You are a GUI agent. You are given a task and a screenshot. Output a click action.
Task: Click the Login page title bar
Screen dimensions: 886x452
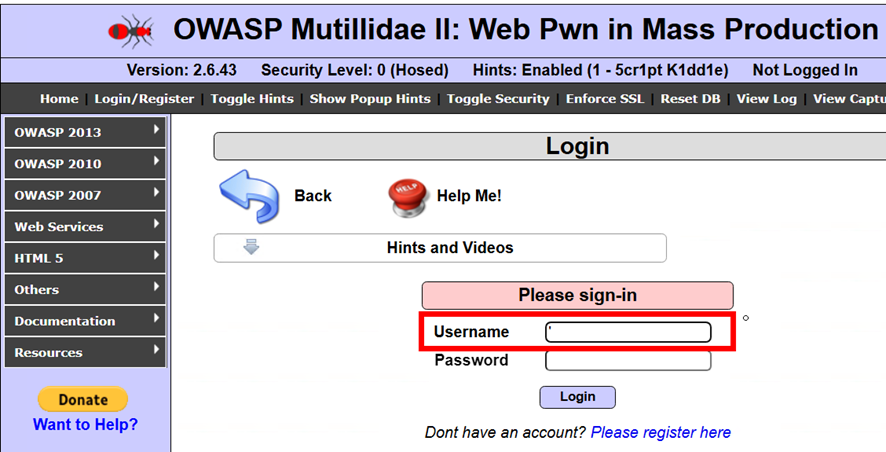pyautogui.click(x=550, y=146)
